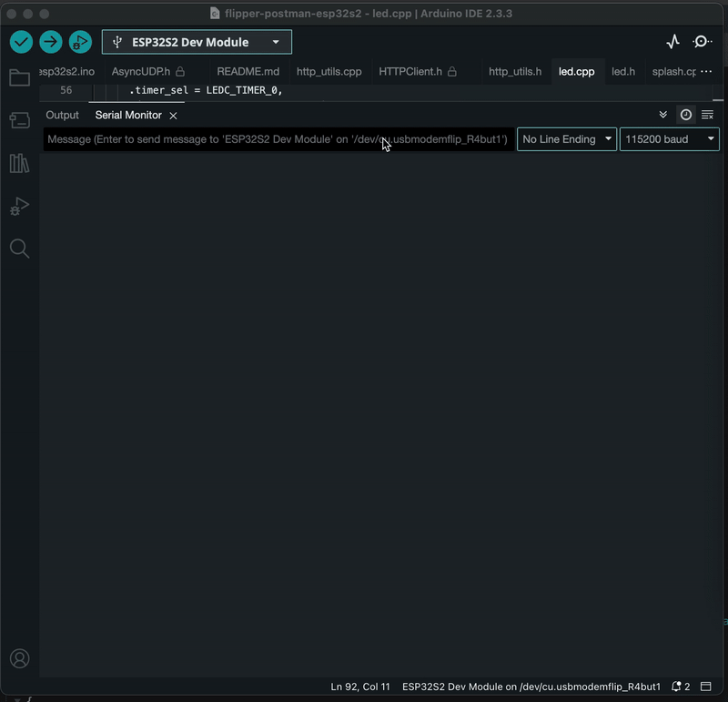
Task: Open the board selector dropdown
Action: [x=197, y=42]
